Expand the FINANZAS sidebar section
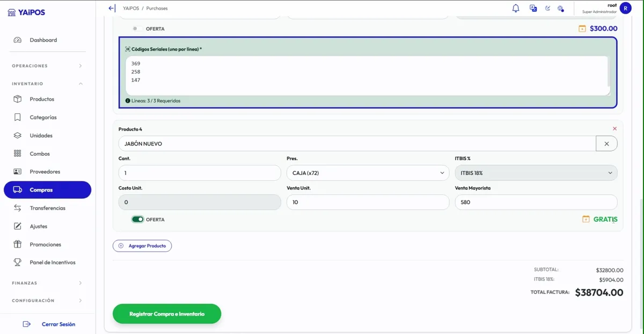Image resolution: width=644 pixels, height=334 pixels. (47, 283)
